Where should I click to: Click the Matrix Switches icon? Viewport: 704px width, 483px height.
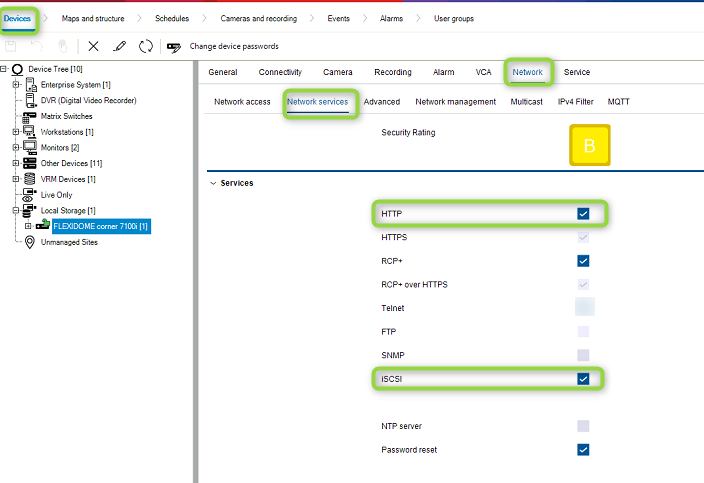pyautogui.click(x=30, y=116)
